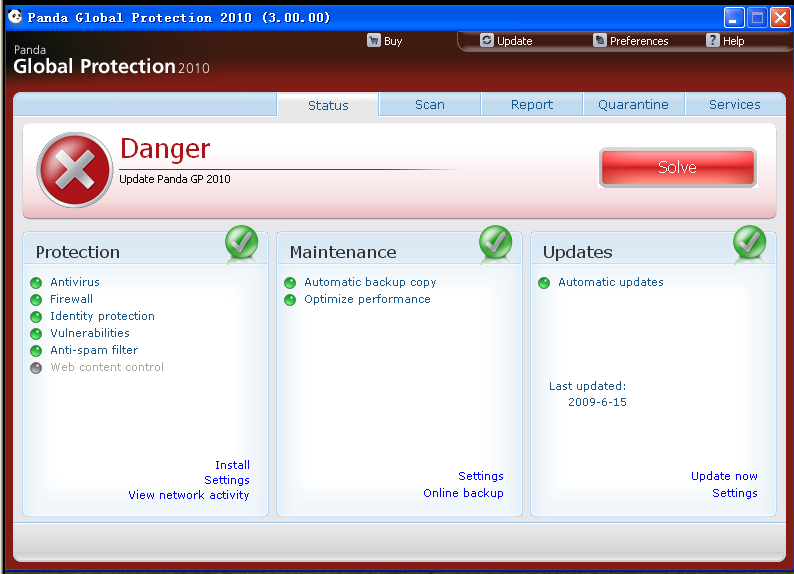Screen dimensions: 794x574
Task: Open the Scan tab
Action: [430, 104]
